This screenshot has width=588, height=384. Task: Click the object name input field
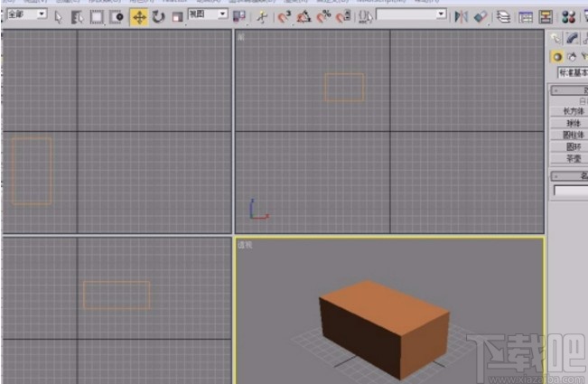[571, 191]
